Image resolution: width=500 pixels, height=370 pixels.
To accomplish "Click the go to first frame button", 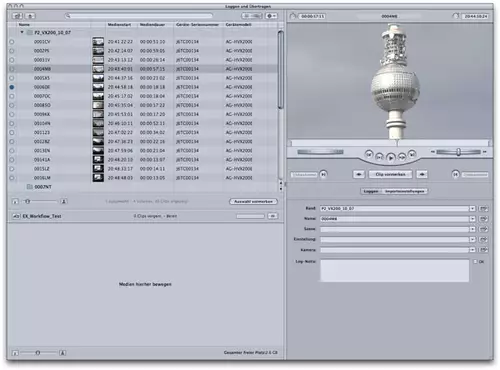I will [x=369, y=154].
